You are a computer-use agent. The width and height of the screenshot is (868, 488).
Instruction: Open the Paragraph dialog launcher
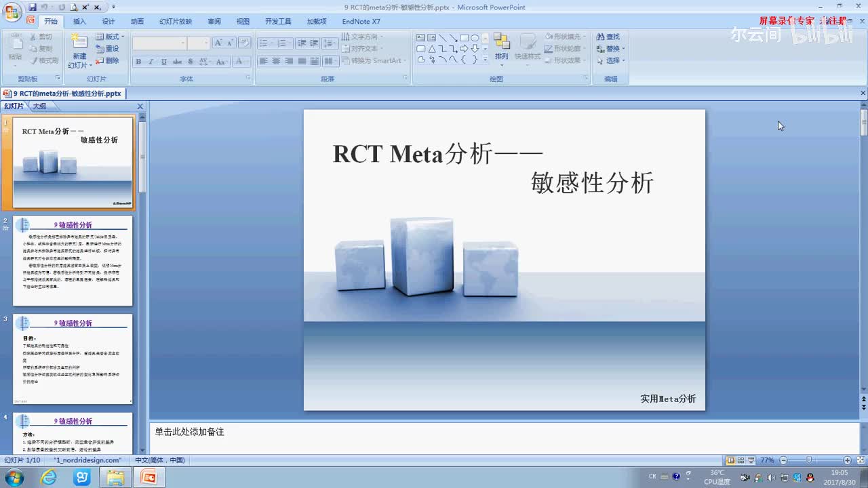pos(406,78)
